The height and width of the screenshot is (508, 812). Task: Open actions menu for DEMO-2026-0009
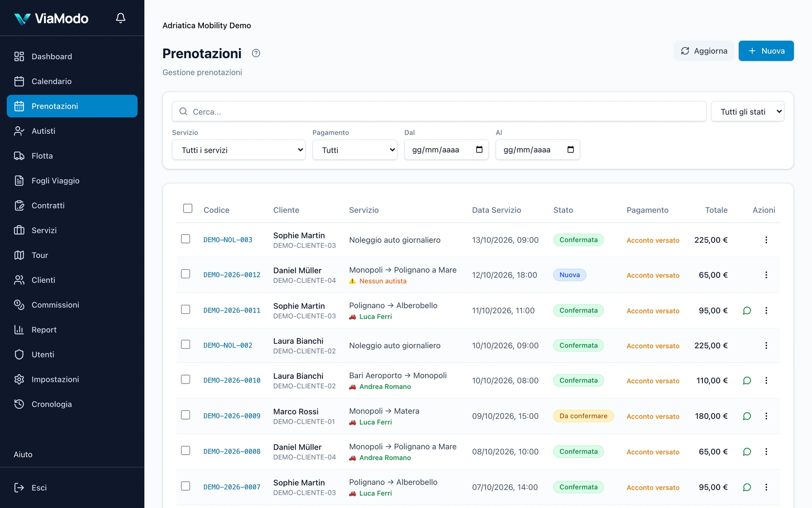point(766,416)
